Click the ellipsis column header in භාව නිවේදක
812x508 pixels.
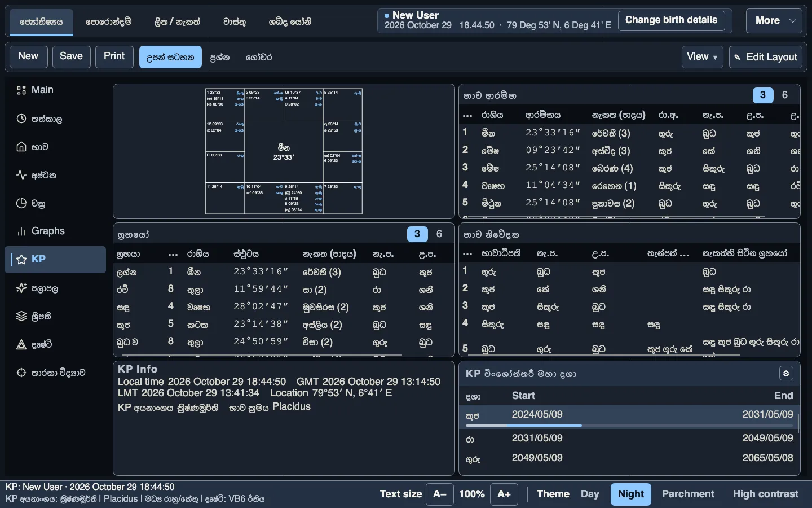pos(467,254)
